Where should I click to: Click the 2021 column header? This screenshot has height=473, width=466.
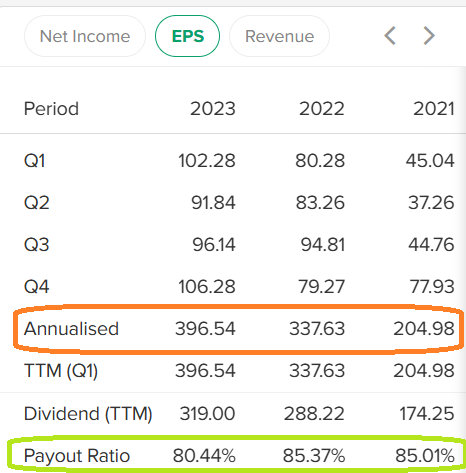(x=434, y=109)
